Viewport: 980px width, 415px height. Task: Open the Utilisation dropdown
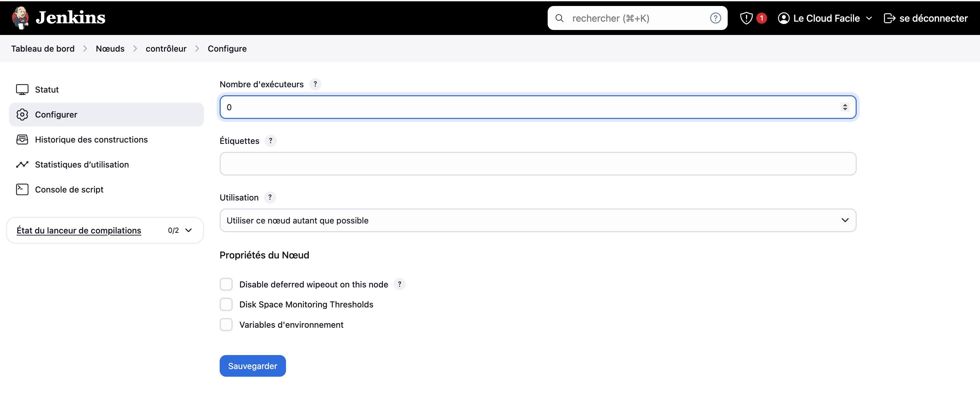(538, 220)
